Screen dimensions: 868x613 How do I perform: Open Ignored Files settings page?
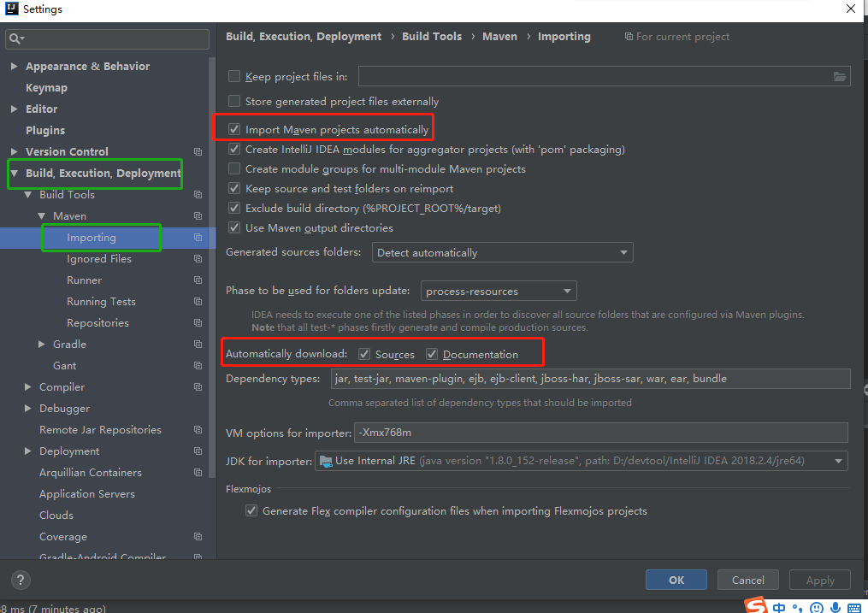[x=99, y=259]
